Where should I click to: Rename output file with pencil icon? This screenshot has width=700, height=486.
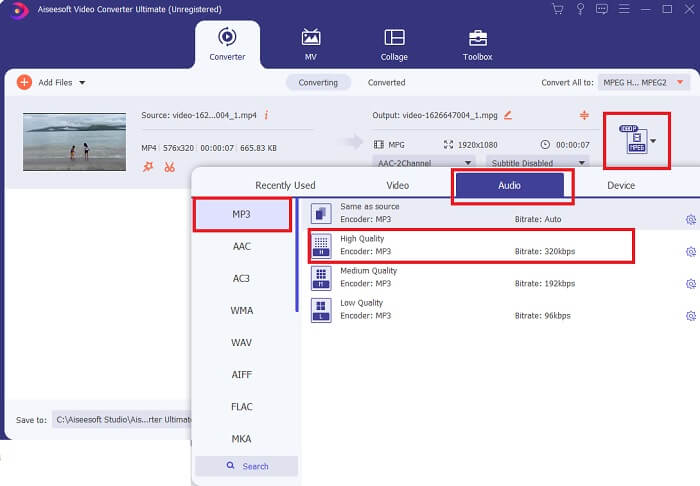(x=508, y=115)
